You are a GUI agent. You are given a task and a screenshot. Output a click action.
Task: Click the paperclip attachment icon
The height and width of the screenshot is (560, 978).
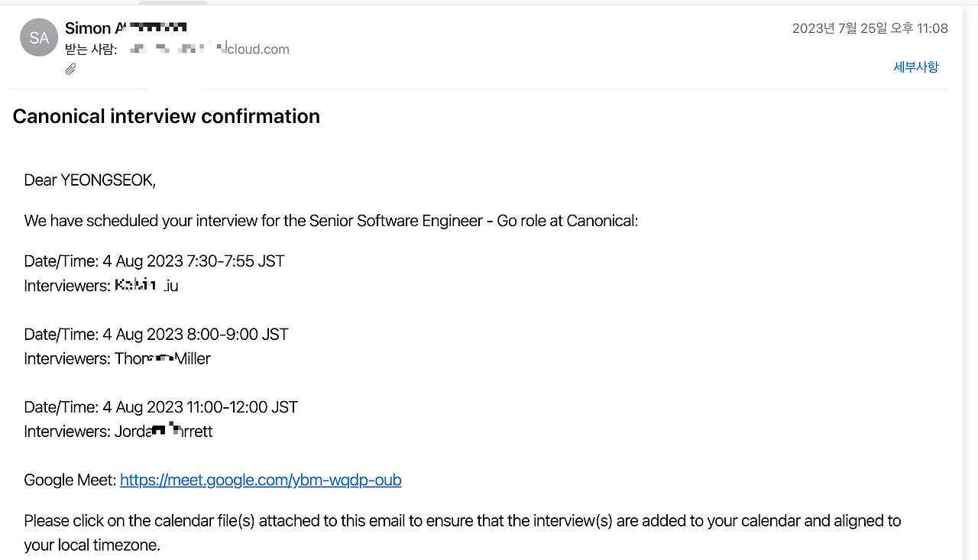click(x=70, y=70)
